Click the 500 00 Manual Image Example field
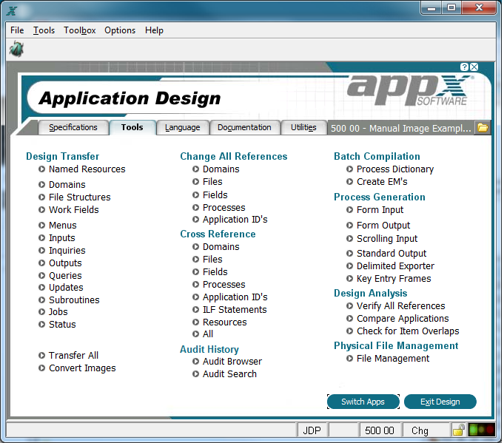The image size is (504, 443). pyautogui.click(x=401, y=128)
